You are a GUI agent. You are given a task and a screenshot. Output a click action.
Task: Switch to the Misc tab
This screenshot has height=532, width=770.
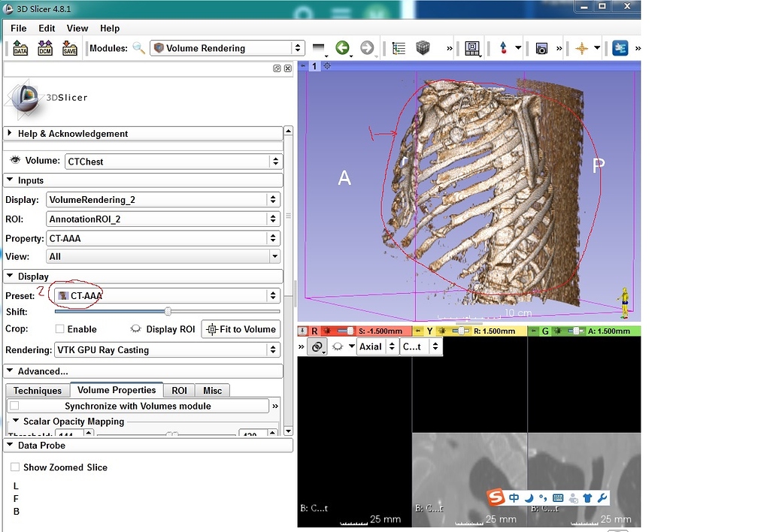pos(212,391)
